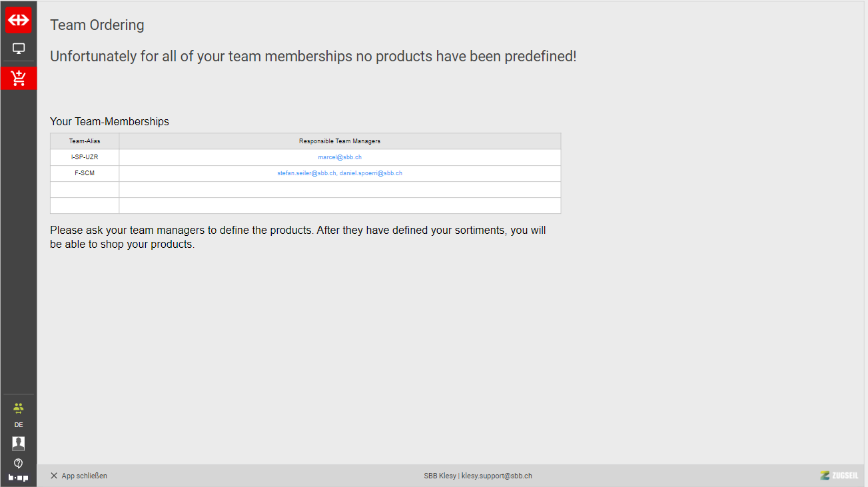This screenshot has height=487, width=868.
Task: Click the Zugseil logo in footer
Action: tap(839, 476)
